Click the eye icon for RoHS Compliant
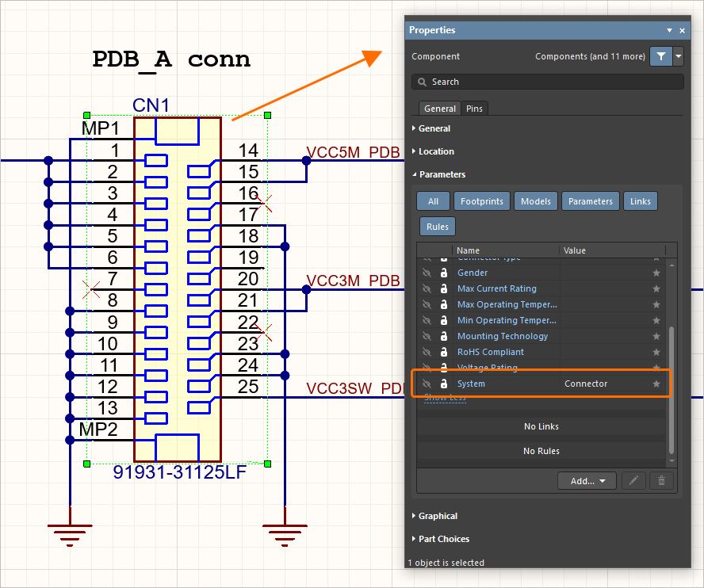Image resolution: width=704 pixels, height=588 pixels. pos(427,352)
